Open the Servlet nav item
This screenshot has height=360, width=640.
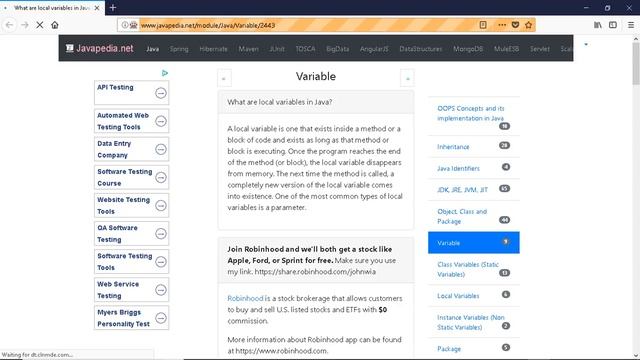pos(540,49)
